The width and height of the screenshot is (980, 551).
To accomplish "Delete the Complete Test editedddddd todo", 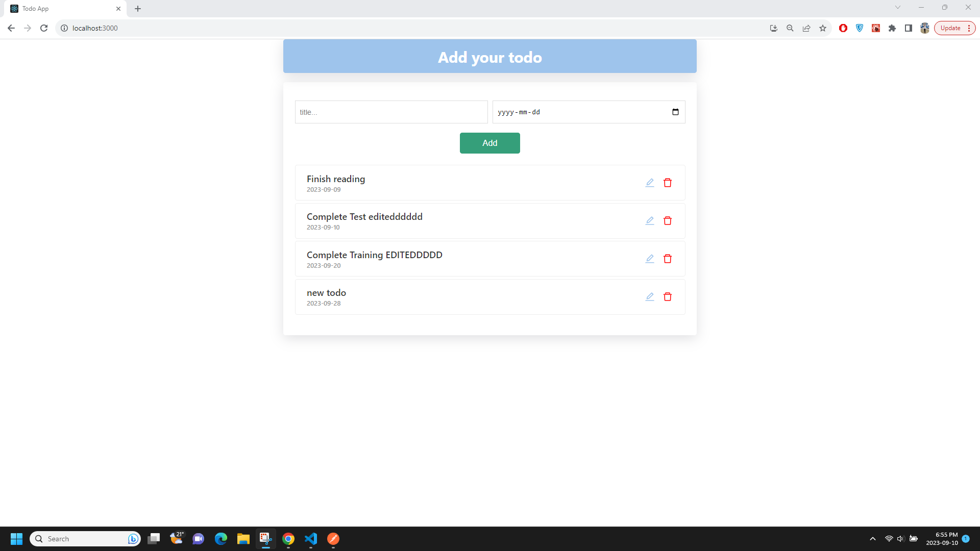I will coord(667,221).
